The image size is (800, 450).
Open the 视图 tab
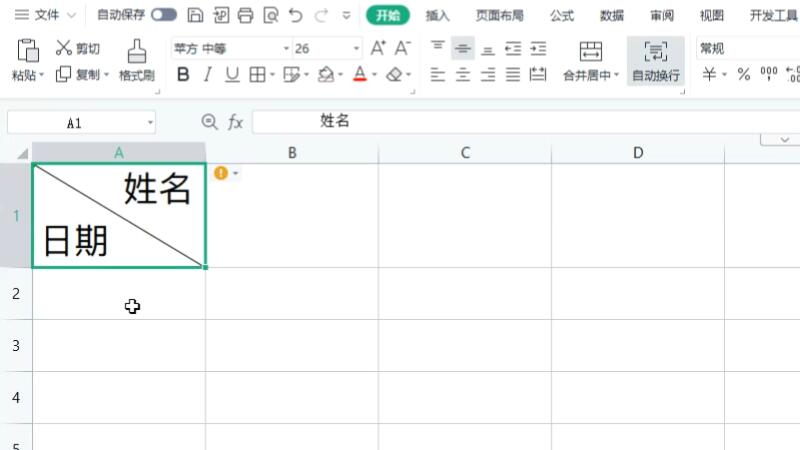point(712,16)
